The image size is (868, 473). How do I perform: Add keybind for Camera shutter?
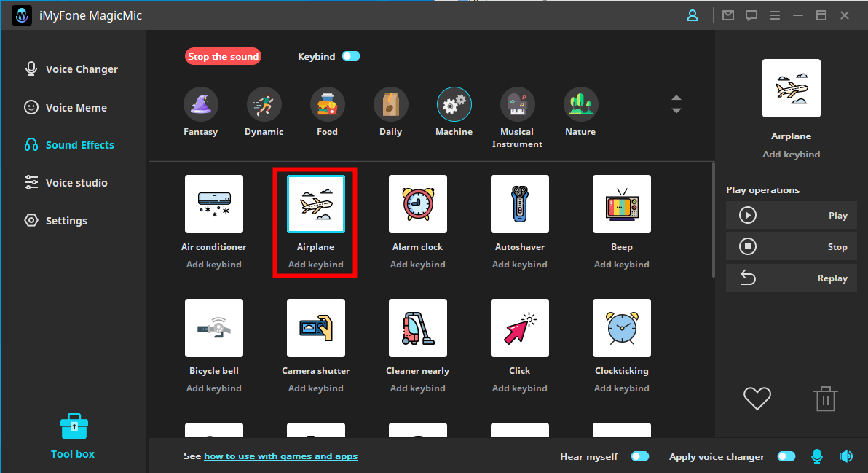pos(315,388)
